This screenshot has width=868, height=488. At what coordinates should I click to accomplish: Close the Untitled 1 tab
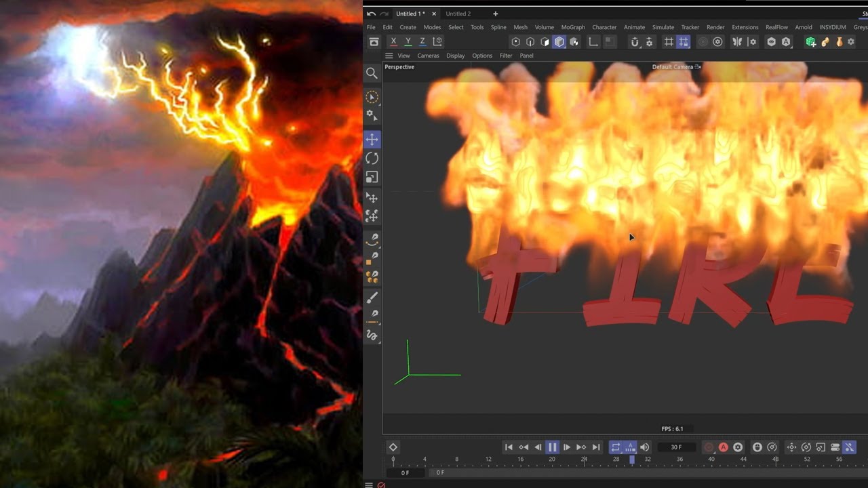[x=434, y=14]
